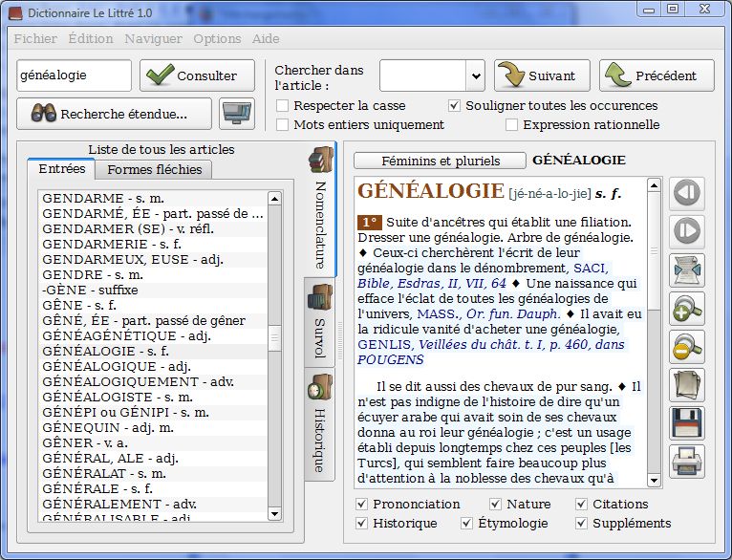Select entry GÉNÉPI ou GÉNIPI
732x560 pixels.
point(154,413)
